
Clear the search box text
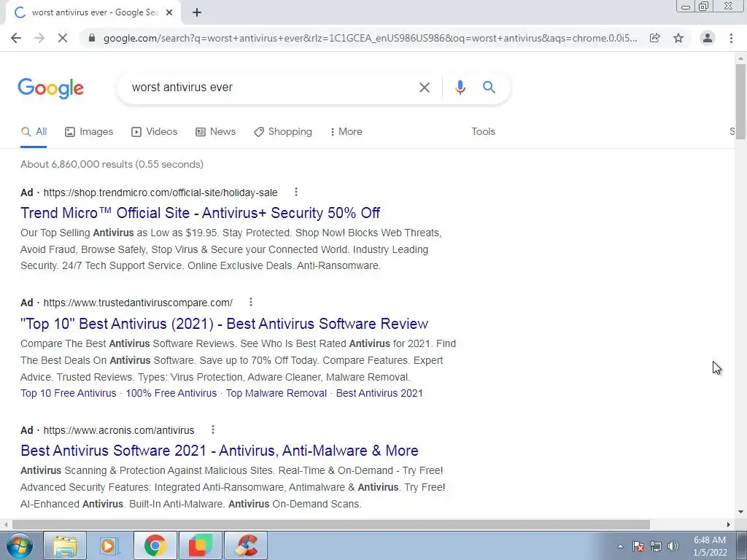tap(424, 87)
